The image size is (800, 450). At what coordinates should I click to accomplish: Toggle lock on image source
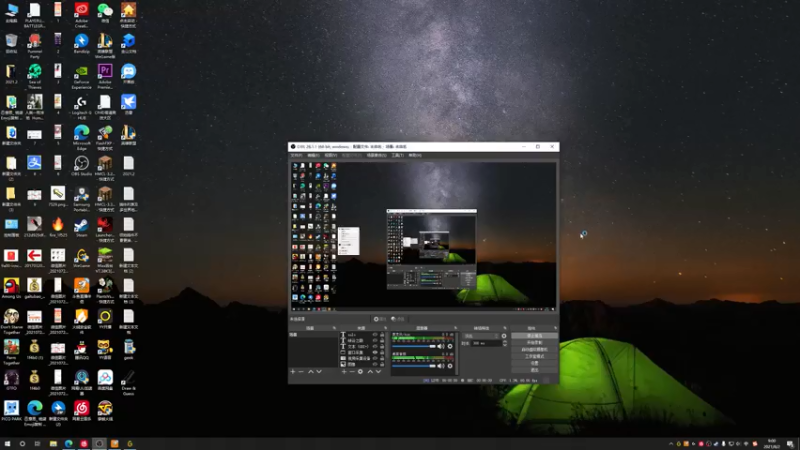tap(382, 364)
